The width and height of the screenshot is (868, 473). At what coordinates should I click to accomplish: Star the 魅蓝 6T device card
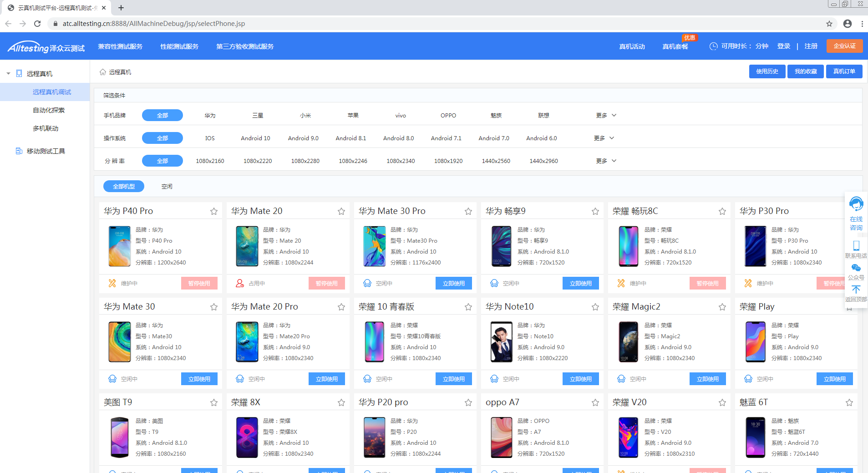coord(849,402)
